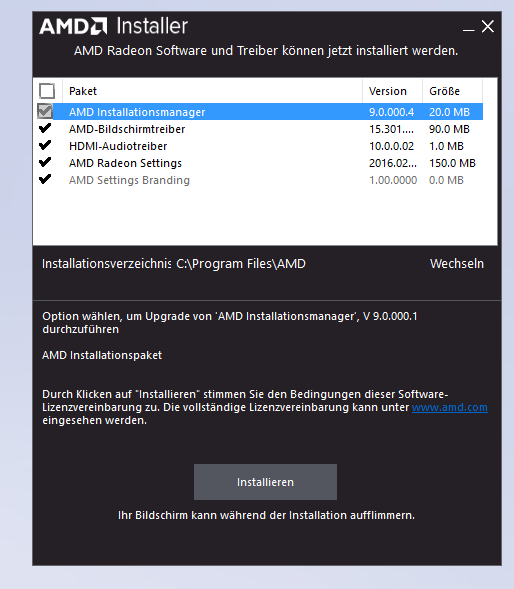Click the AMD logo in title bar
The image size is (514, 589).
(x=73, y=26)
